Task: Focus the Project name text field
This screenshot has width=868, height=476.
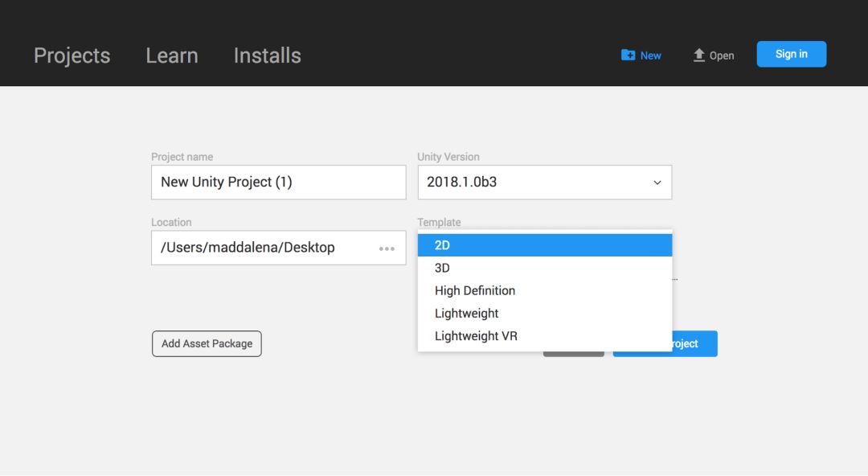Action: (x=278, y=183)
